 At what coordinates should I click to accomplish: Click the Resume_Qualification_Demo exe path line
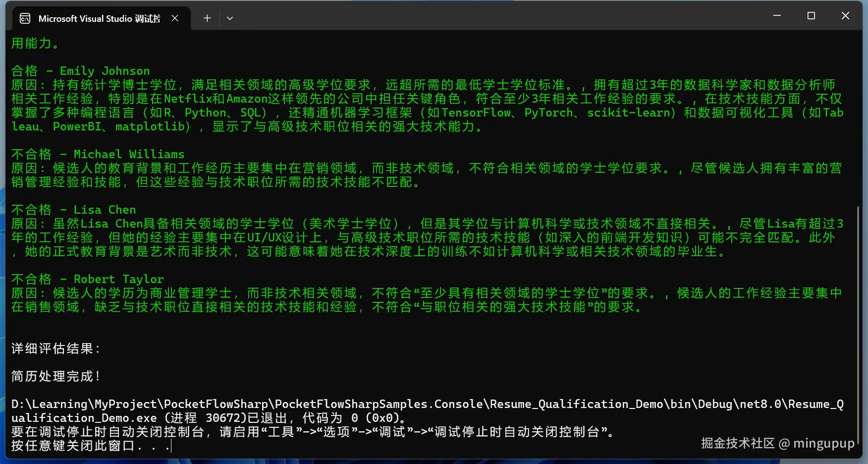click(428, 411)
